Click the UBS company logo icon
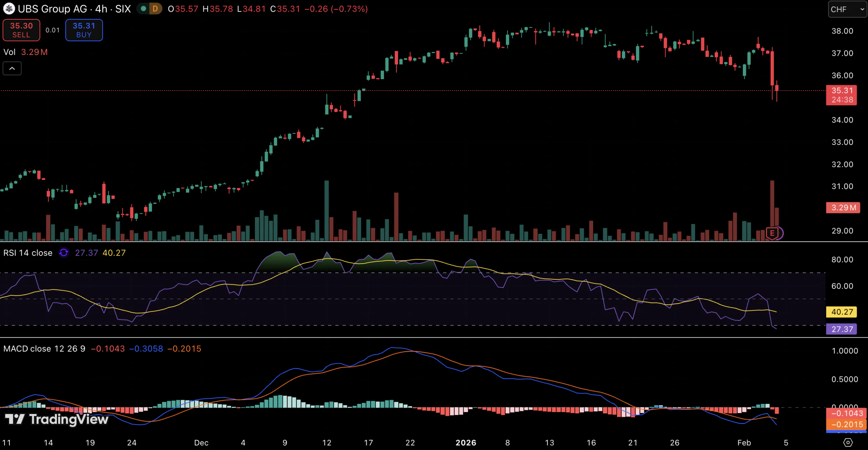 pyautogui.click(x=9, y=9)
